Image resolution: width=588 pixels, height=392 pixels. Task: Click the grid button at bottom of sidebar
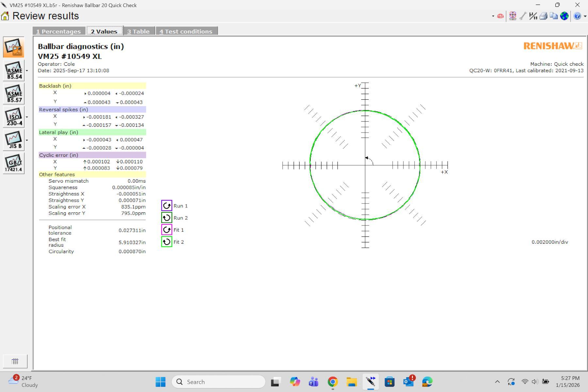[x=15, y=361]
